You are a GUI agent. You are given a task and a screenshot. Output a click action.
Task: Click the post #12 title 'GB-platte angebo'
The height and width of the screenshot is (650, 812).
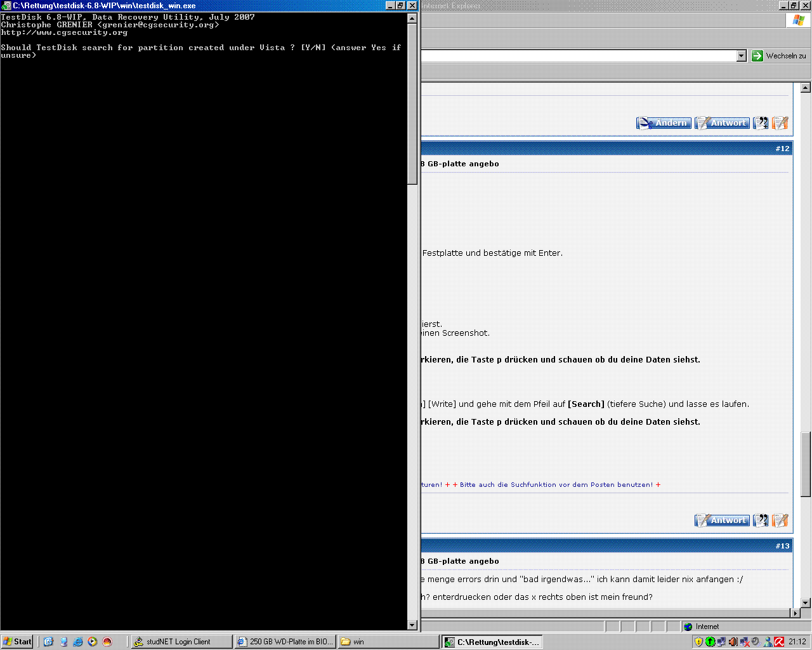(463, 164)
